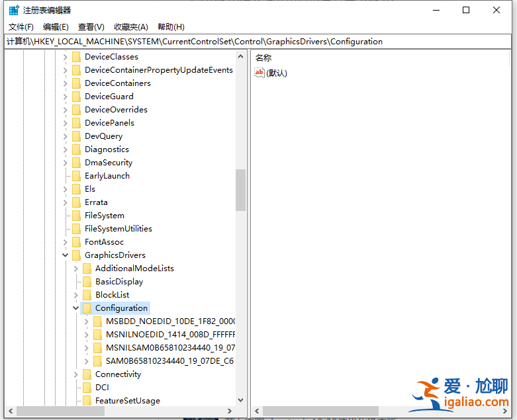Expand the DeviceGuard key
Screen dimensions: 517x420
point(66,97)
